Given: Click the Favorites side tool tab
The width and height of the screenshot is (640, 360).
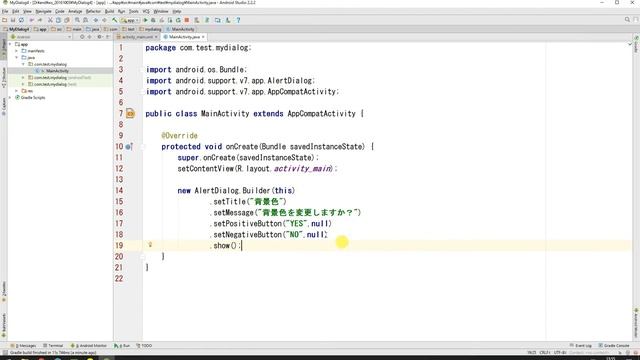Looking at the screenshot, I should coord(4,292).
